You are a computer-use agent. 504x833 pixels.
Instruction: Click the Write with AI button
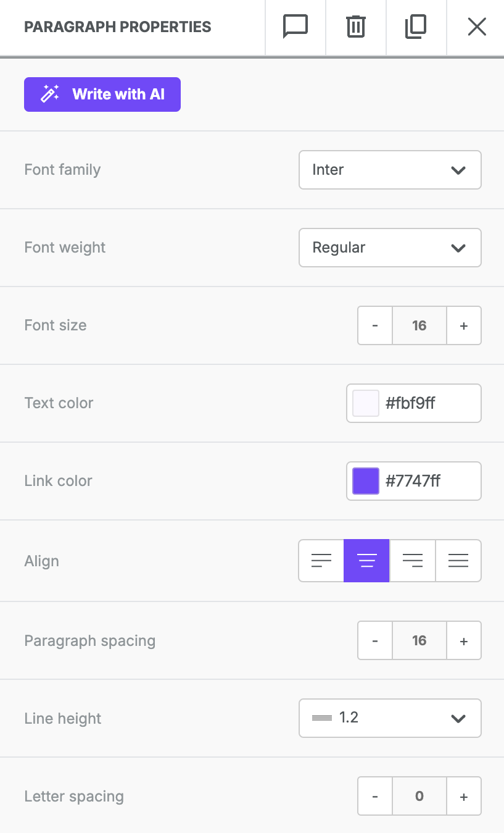tap(102, 94)
